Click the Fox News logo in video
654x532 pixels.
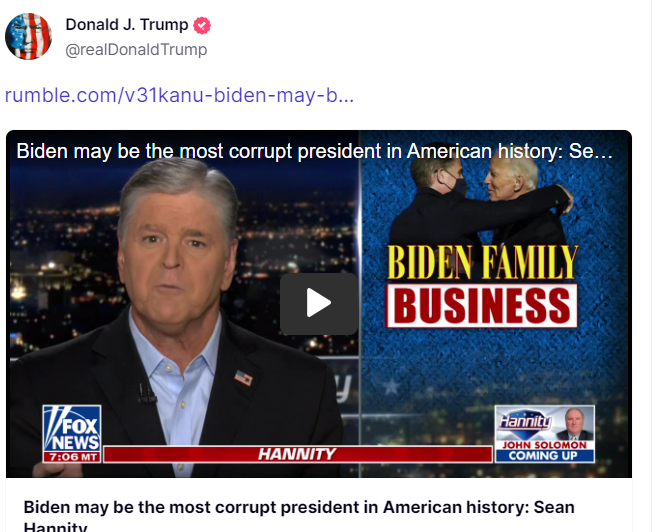tap(71, 428)
